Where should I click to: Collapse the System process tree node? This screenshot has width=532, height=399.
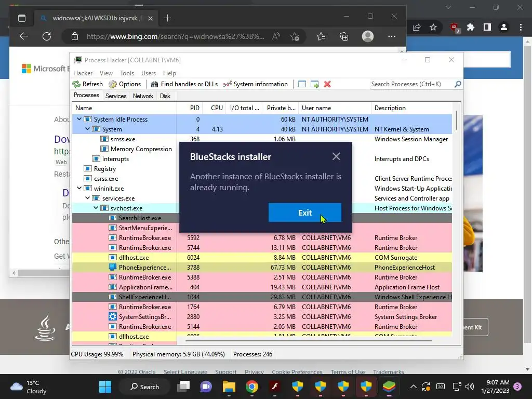tap(87, 129)
